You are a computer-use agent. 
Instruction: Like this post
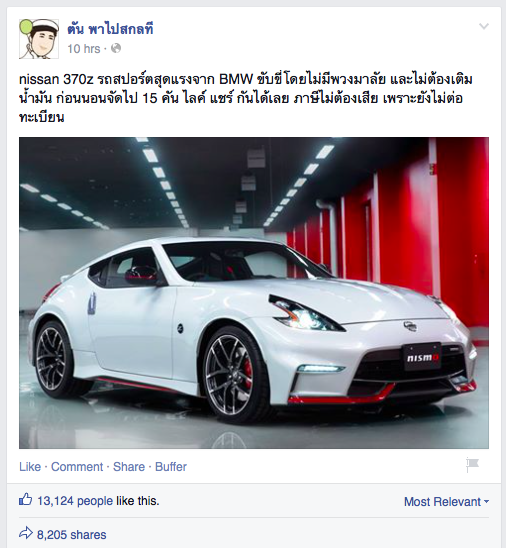pos(30,467)
